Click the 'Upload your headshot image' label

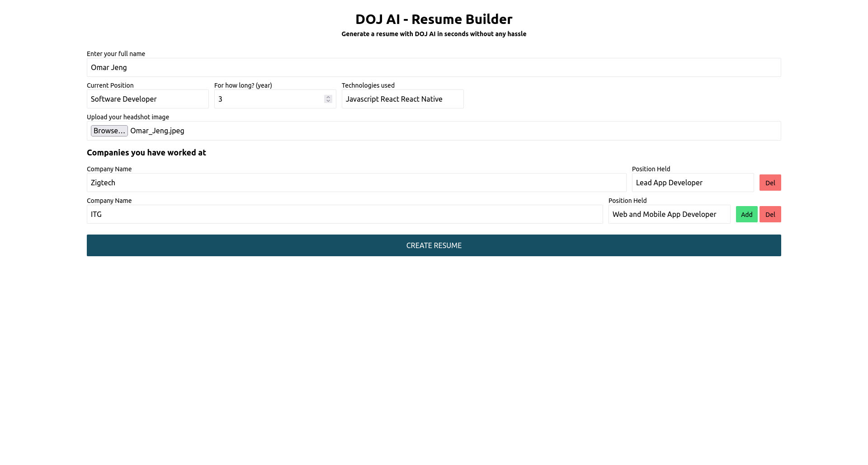coord(127,117)
